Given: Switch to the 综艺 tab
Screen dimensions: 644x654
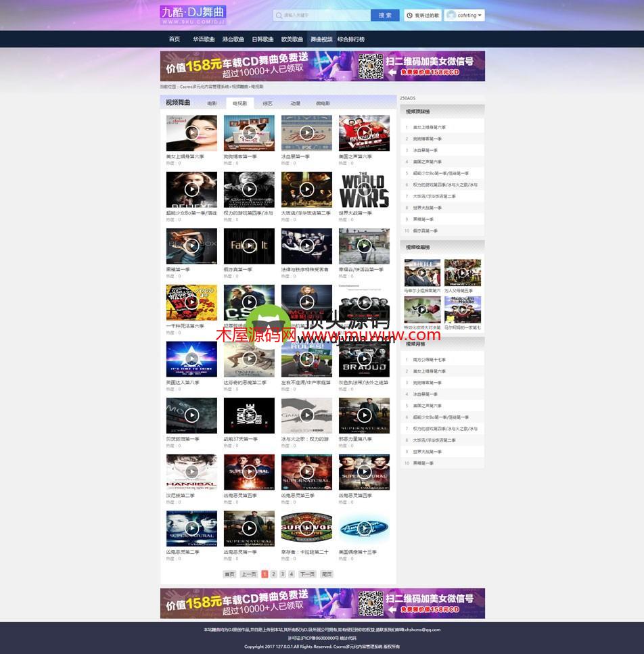Looking at the screenshot, I should 267,103.
